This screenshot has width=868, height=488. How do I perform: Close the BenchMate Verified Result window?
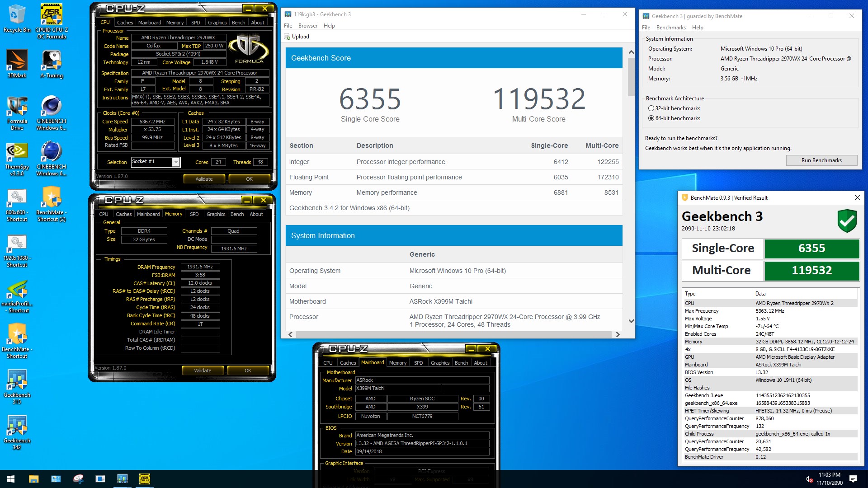coord(857,197)
